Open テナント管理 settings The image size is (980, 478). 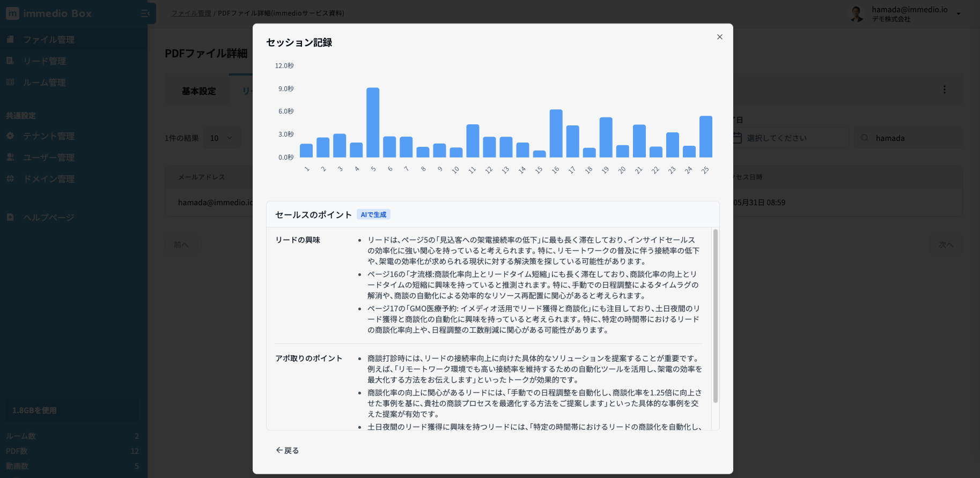tap(48, 136)
